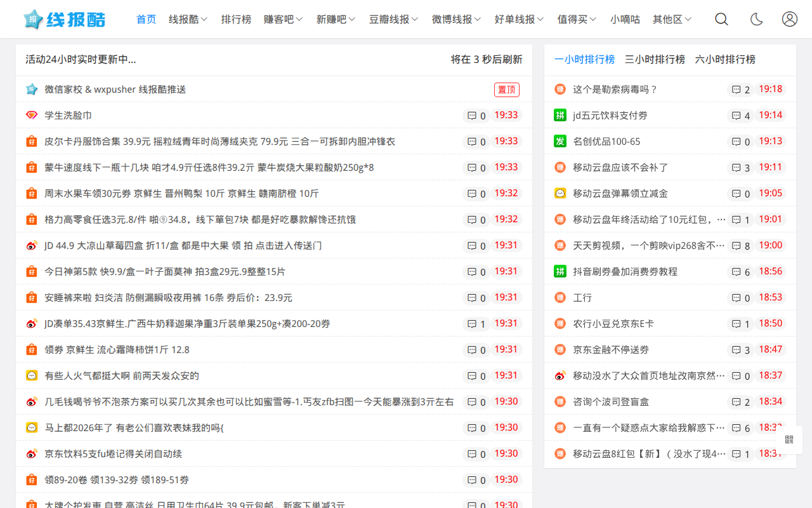Click the green 发 icon next to 名创优品100-65

(x=560, y=141)
